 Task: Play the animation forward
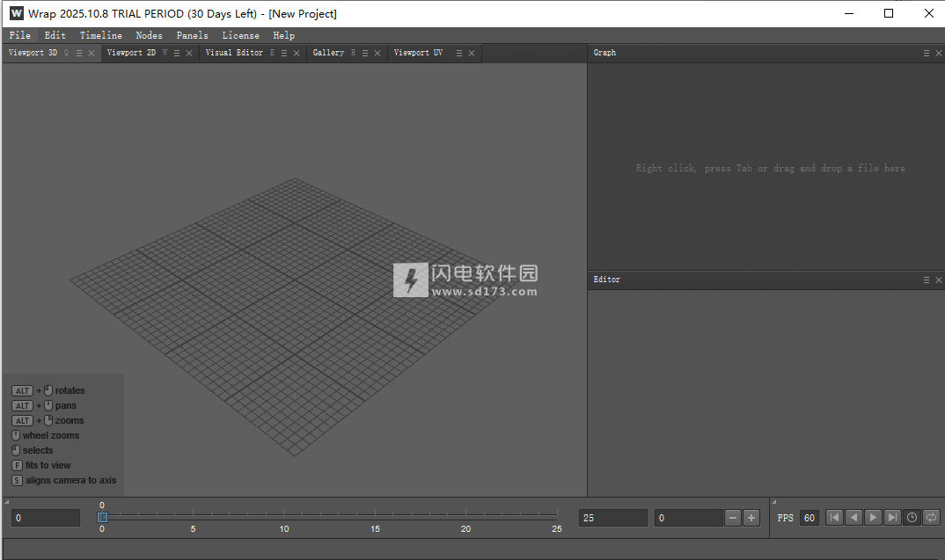coord(873,518)
